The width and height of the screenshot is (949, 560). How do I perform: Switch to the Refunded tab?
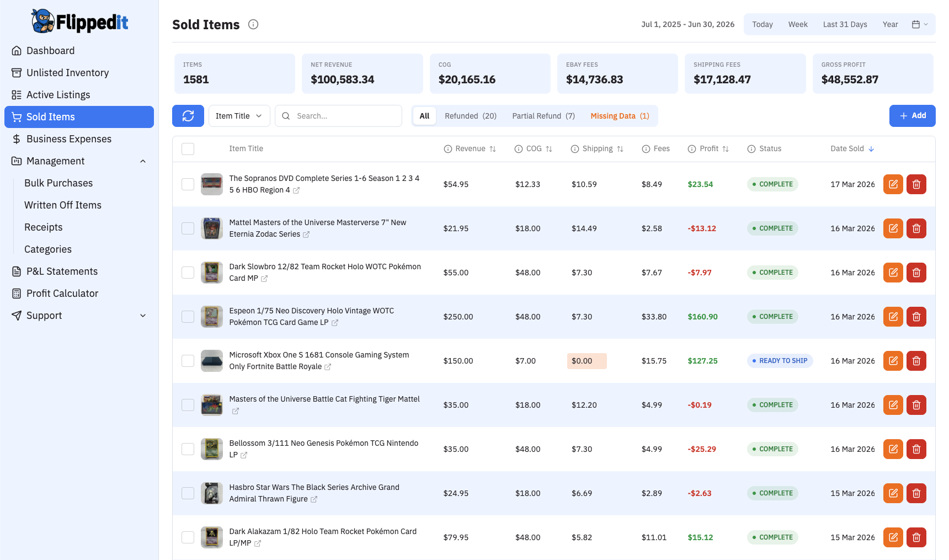[470, 116]
